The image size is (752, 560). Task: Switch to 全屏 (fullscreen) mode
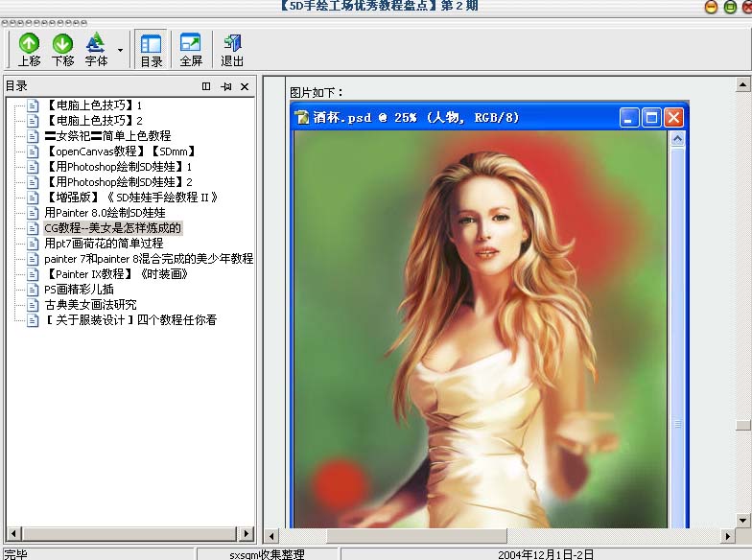click(191, 50)
